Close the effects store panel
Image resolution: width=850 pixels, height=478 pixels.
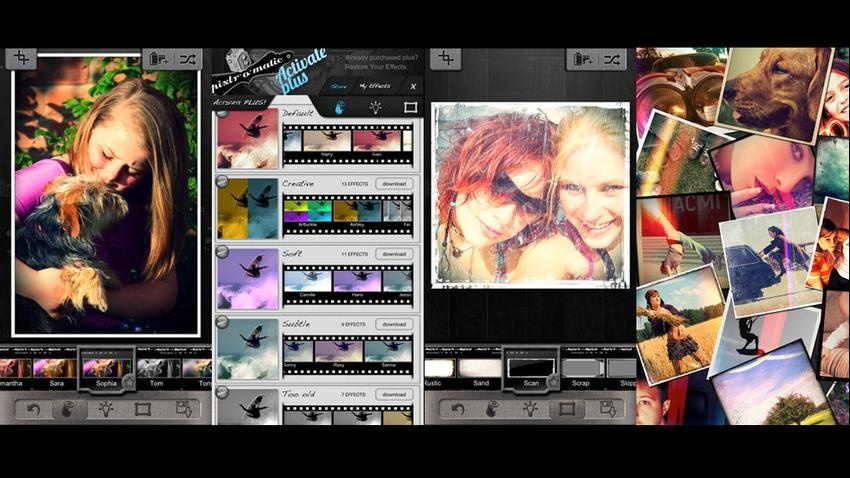[413, 86]
